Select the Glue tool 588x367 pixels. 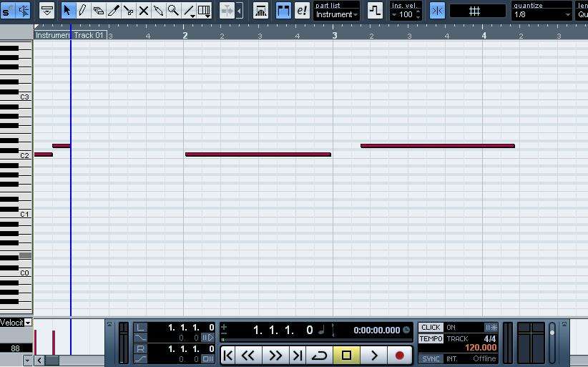(158, 11)
